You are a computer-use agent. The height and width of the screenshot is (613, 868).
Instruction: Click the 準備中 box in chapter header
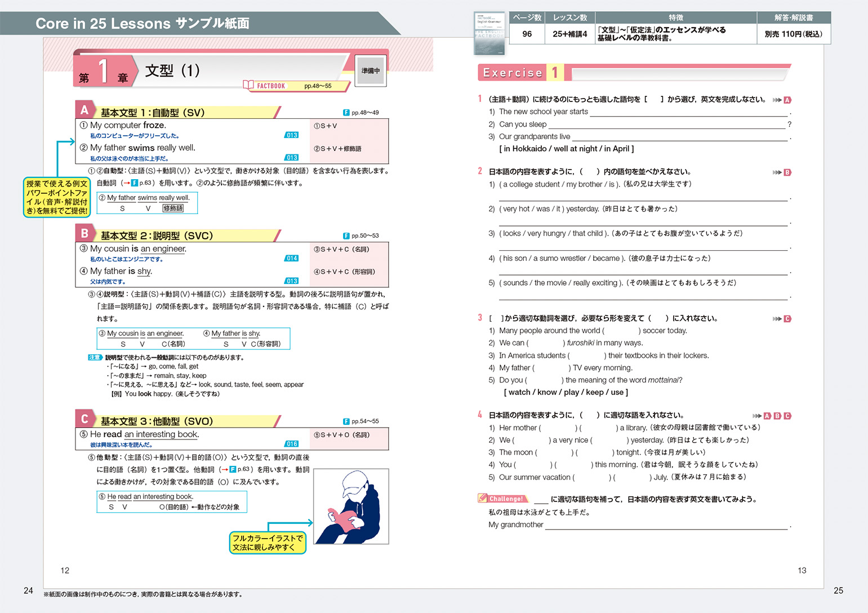click(x=370, y=71)
